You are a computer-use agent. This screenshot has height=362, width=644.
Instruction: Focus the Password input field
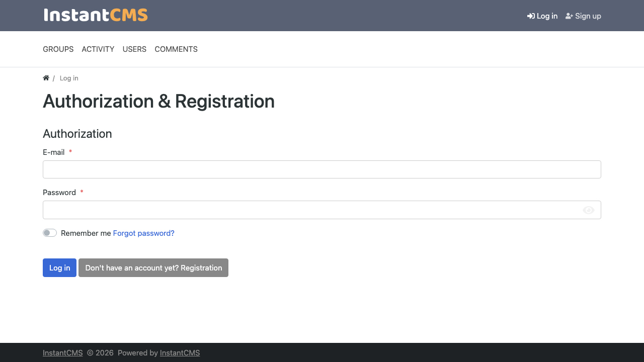click(x=322, y=210)
